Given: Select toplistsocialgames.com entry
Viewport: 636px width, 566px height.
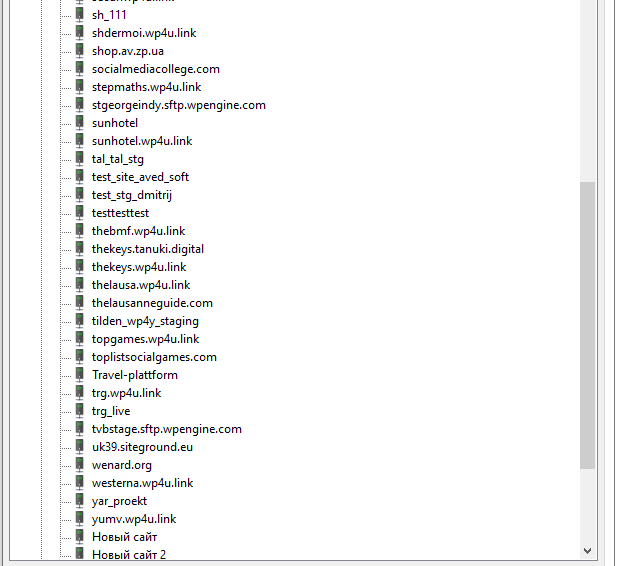Looking at the screenshot, I should pos(154,357).
